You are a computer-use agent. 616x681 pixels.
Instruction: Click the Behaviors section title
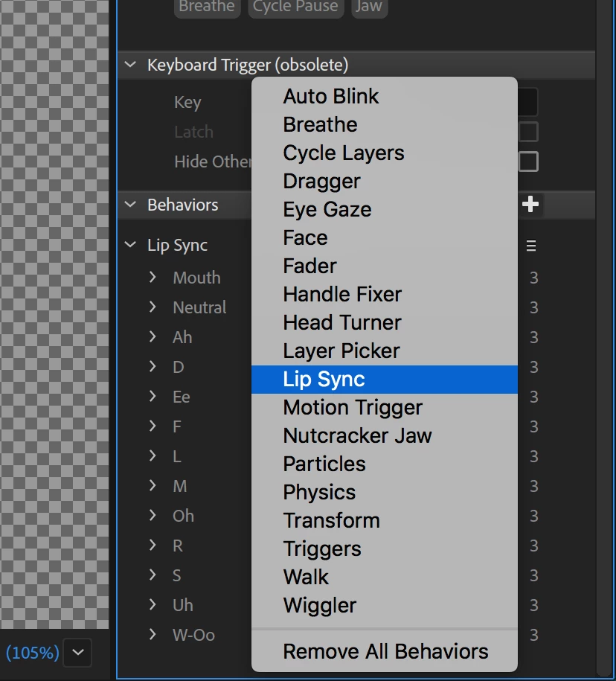point(183,205)
